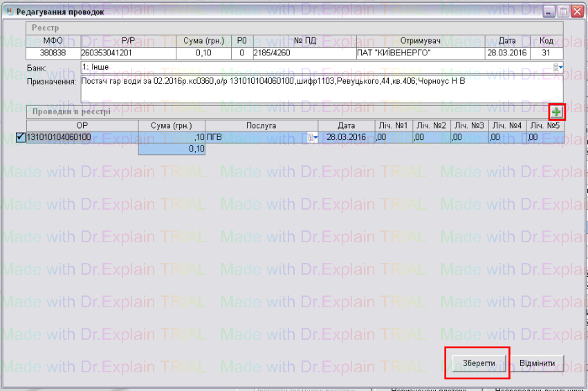Click the Послуга column header
This screenshot has width=588, height=391.
[x=261, y=125]
